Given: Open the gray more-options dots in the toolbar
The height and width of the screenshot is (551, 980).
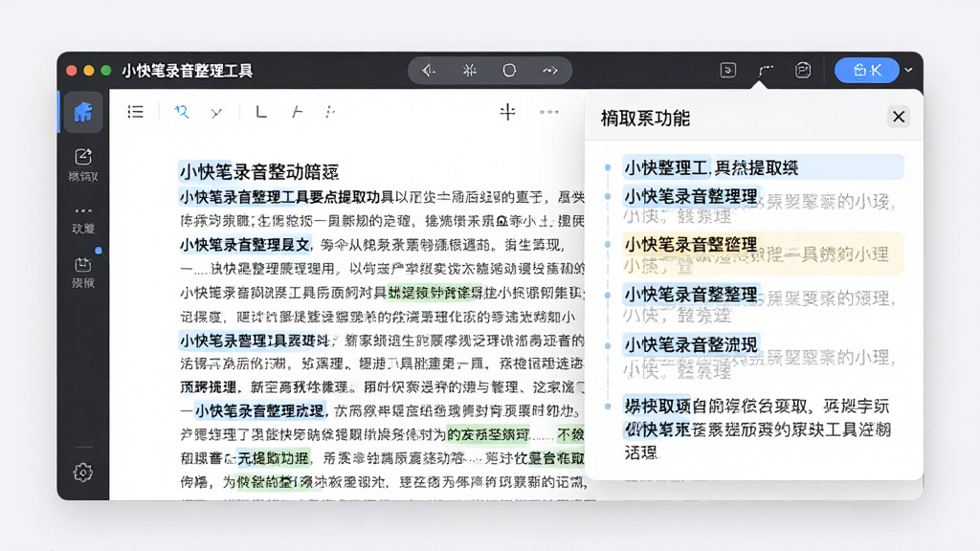Looking at the screenshot, I should pyautogui.click(x=549, y=112).
